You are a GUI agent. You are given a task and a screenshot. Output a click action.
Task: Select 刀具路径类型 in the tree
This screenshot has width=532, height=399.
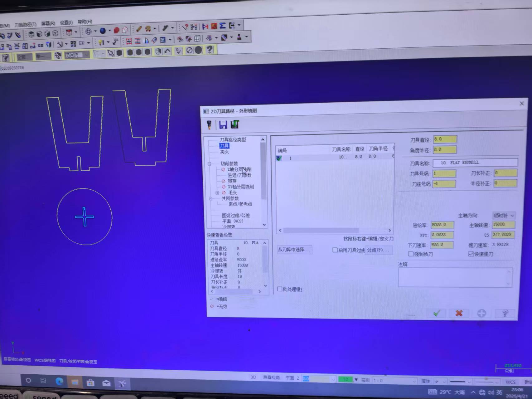tap(233, 139)
